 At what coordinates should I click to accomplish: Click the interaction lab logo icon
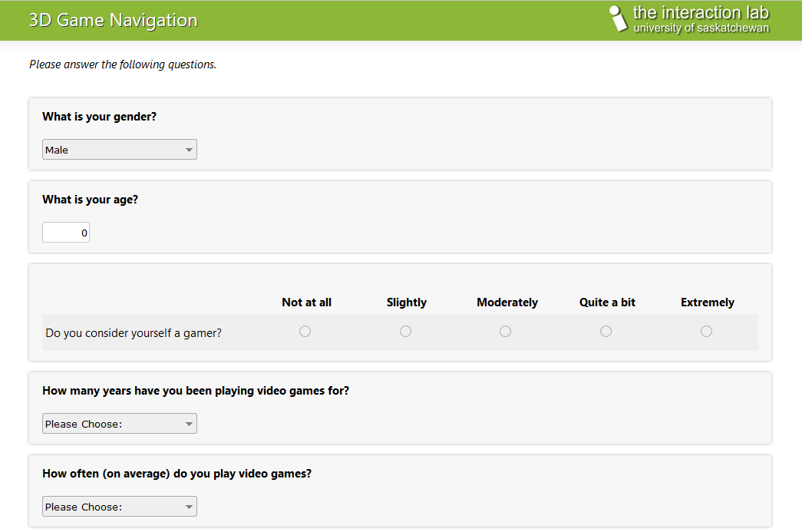point(618,19)
